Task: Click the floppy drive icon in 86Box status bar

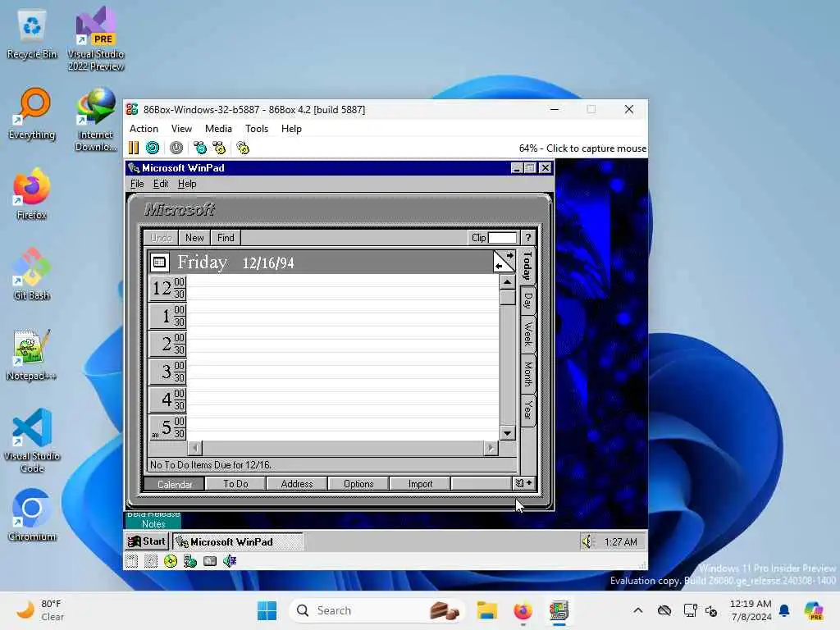Action: pos(131,561)
